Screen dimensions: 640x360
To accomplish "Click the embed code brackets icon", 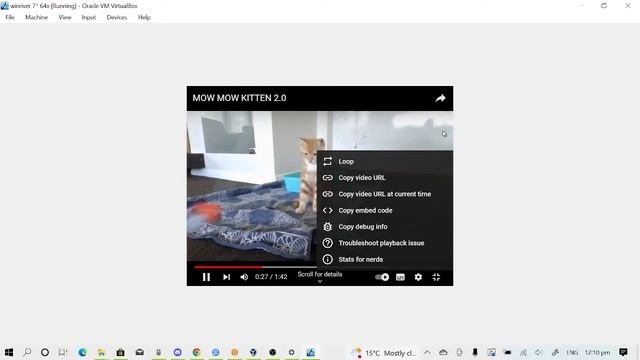I will click(x=327, y=211).
